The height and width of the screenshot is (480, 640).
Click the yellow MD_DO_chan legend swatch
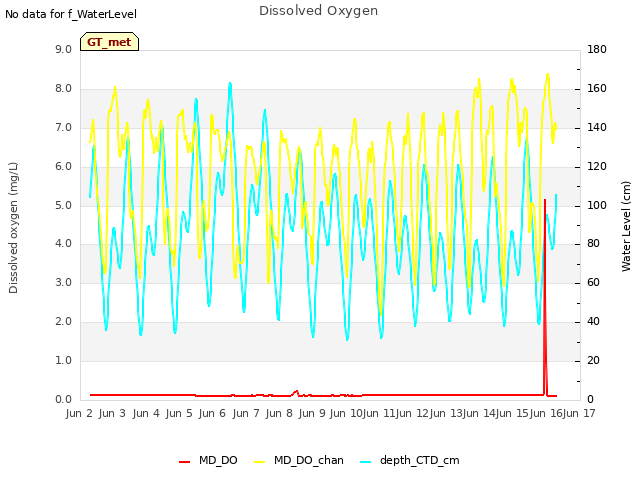[x=260, y=462]
